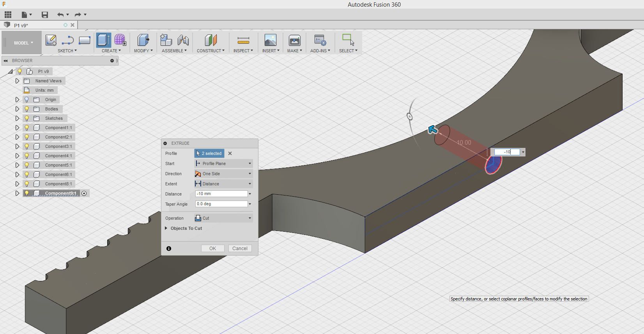Image resolution: width=644 pixels, height=334 pixels.
Task: Toggle visibility bulb of Component5:1
Action: pos(27,165)
